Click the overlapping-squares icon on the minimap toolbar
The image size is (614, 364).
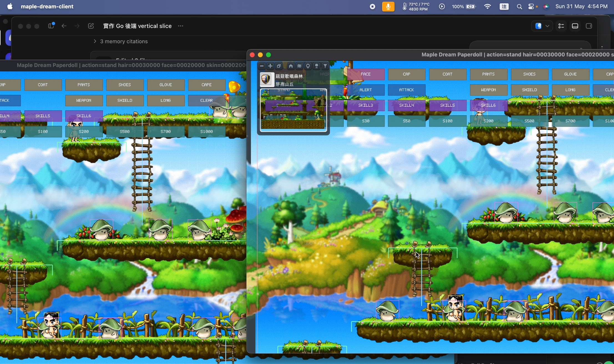tap(279, 66)
